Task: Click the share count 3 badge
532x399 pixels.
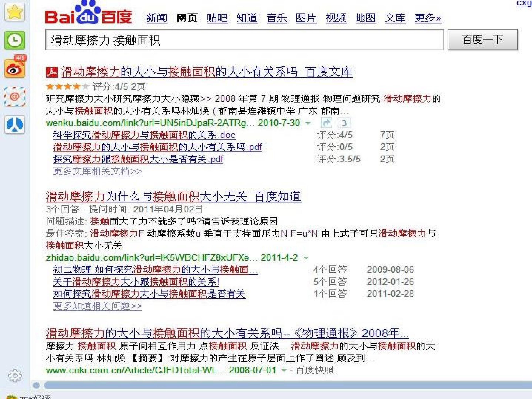Action: [x=344, y=123]
